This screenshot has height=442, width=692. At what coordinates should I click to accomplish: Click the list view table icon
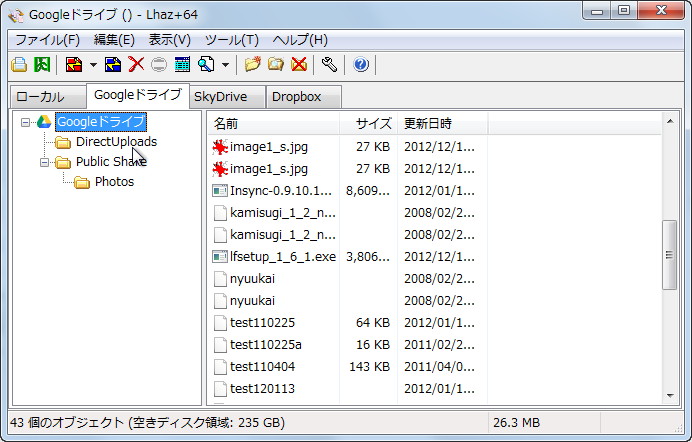tap(182, 64)
